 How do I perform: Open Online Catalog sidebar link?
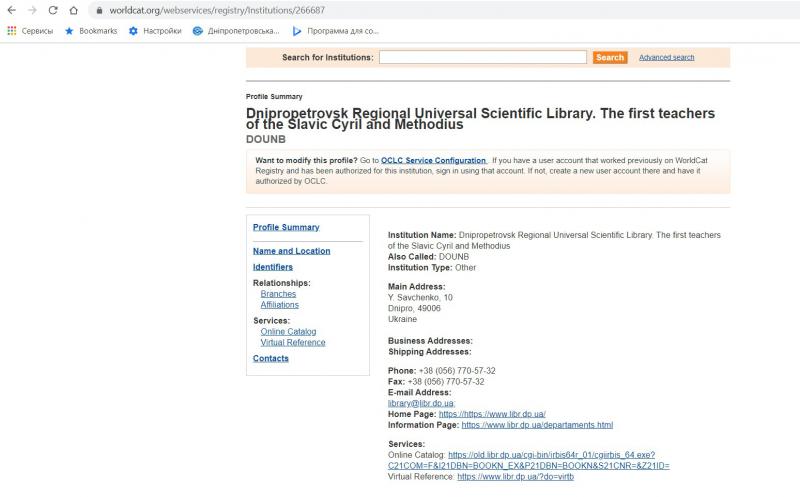tap(288, 332)
